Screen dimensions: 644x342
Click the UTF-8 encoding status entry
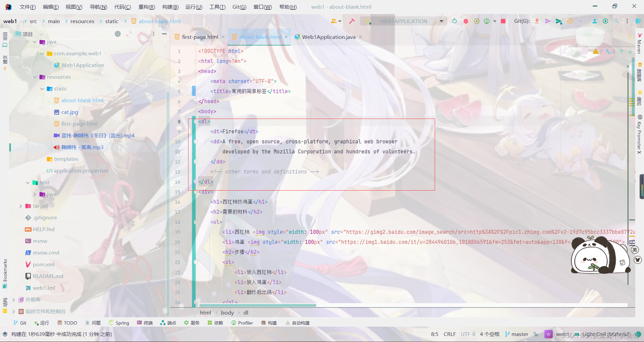468,334
